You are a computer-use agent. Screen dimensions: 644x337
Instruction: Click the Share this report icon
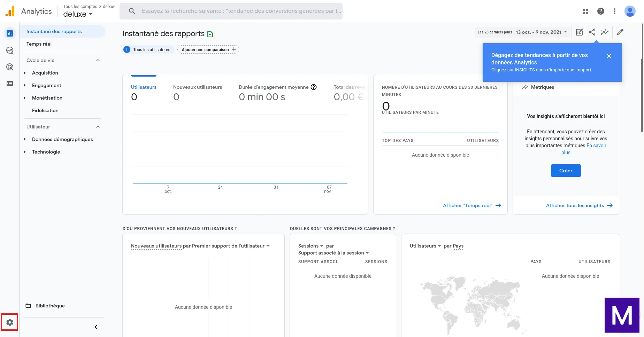pyautogui.click(x=592, y=32)
